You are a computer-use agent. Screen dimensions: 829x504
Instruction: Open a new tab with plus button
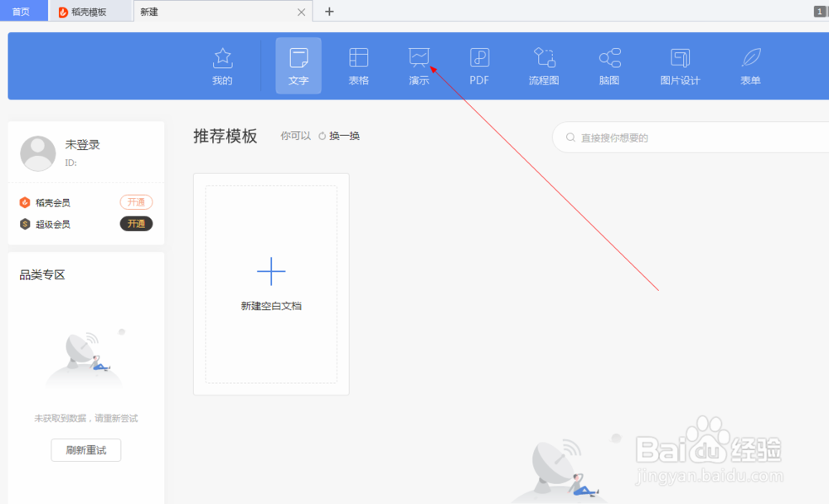click(329, 12)
